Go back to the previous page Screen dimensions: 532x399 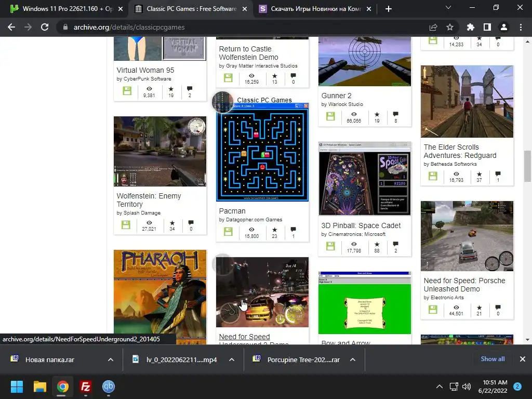point(11,27)
